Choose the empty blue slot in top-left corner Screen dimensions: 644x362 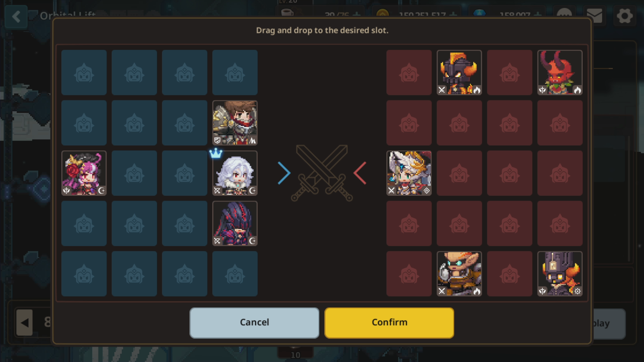[84, 72]
